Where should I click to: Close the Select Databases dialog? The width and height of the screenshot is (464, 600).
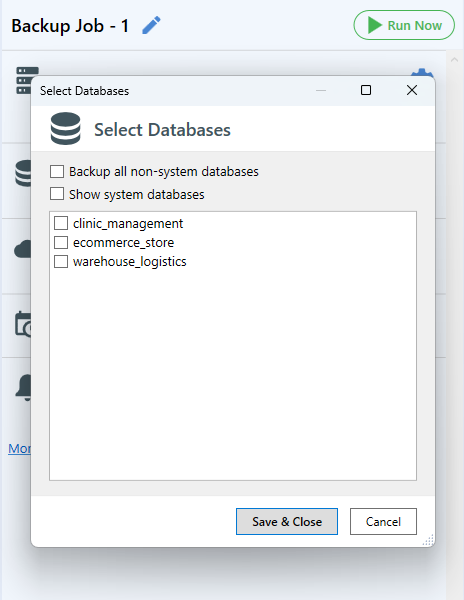(412, 90)
